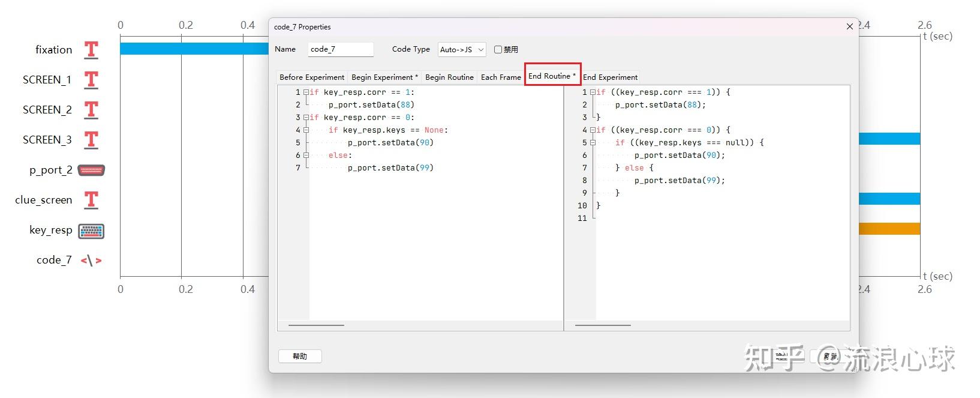The width and height of the screenshot is (980, 398).
Task: Switch to the Begin Experiment tab
Action: (384, 77)
